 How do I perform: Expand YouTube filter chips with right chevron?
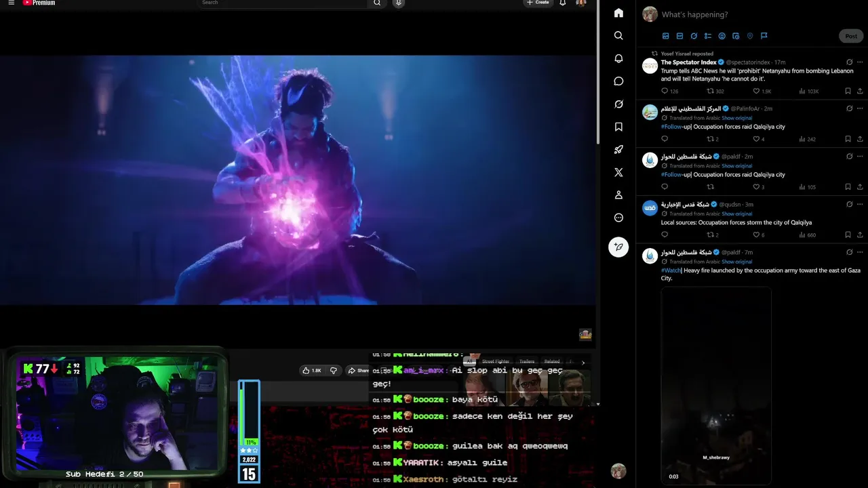[583, 363]
